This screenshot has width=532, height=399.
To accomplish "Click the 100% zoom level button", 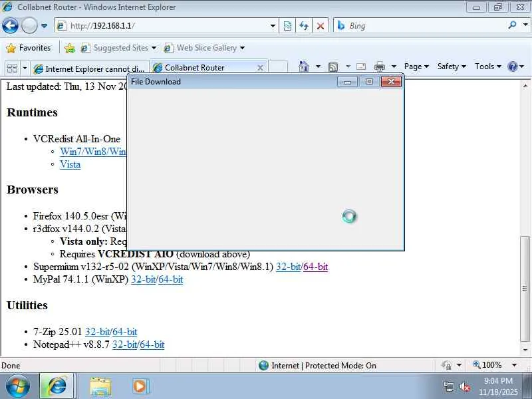I will 487,365.
